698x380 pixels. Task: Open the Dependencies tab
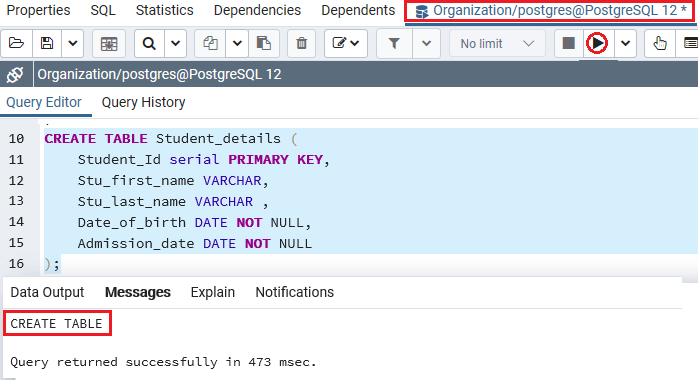click(257, 10)
